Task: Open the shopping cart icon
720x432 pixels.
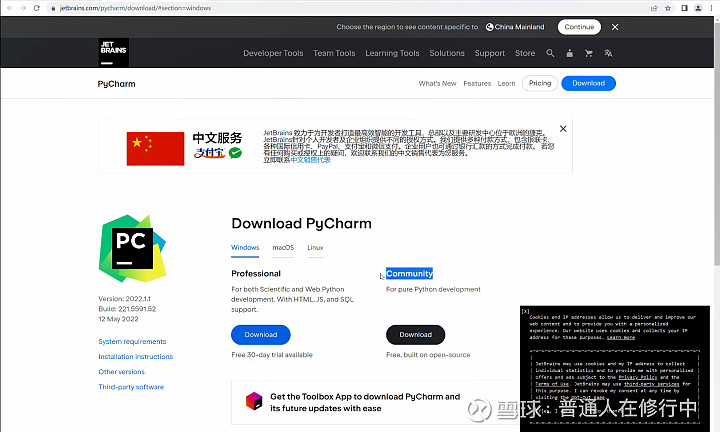Action: [589, 53]
